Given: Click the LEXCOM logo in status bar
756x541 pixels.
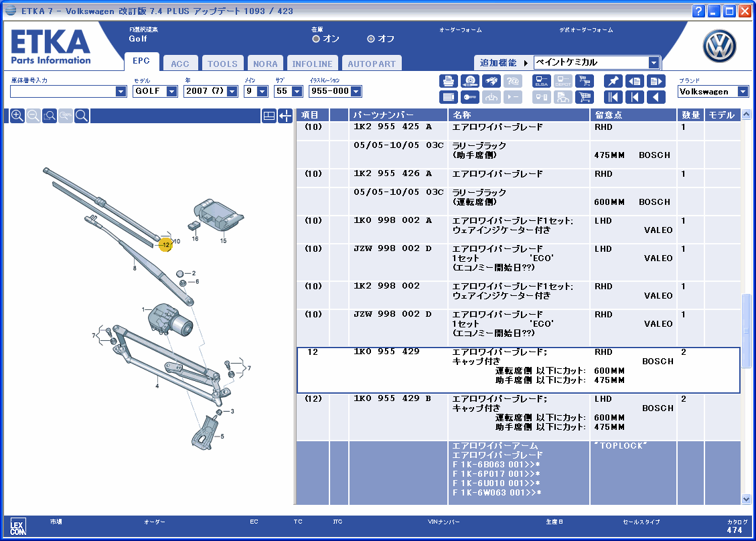Looking at the screenshot, I should [x=18, y=526].
